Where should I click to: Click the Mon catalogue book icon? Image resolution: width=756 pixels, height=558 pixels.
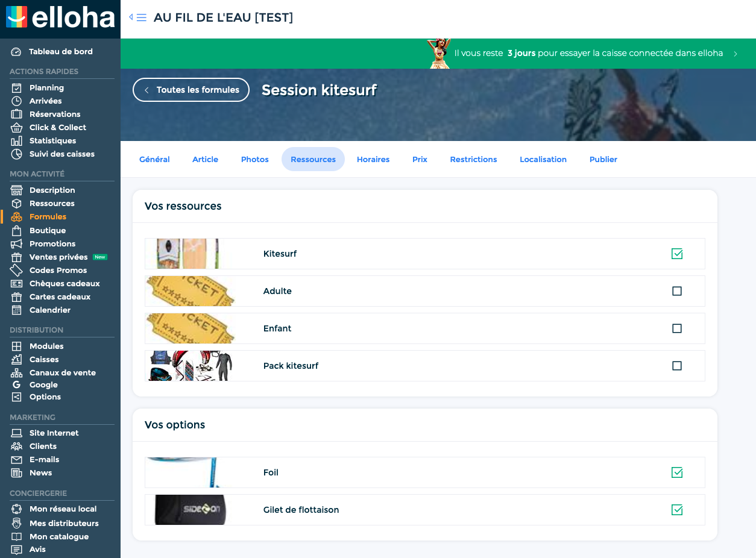tap(17, 537)
